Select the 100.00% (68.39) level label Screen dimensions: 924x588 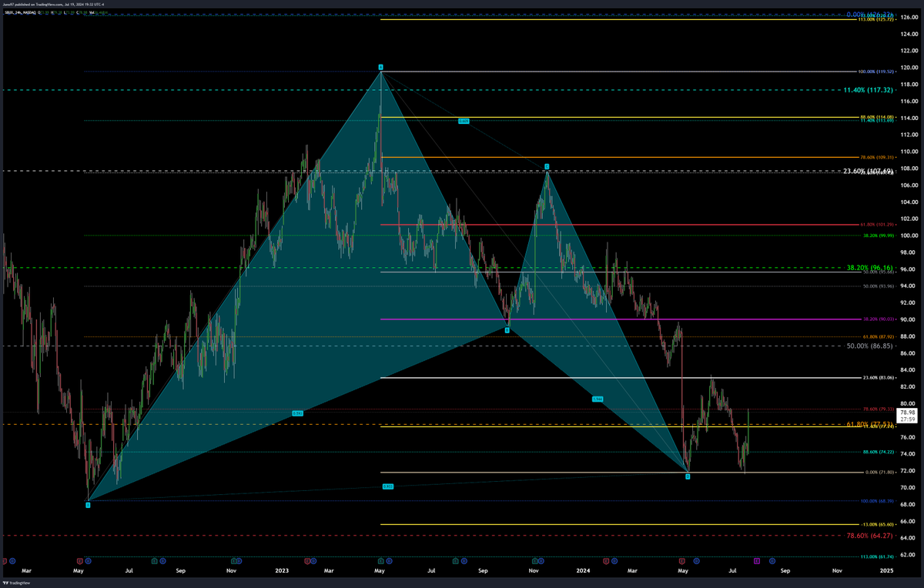pyautogui.click(x=878, y=501)
